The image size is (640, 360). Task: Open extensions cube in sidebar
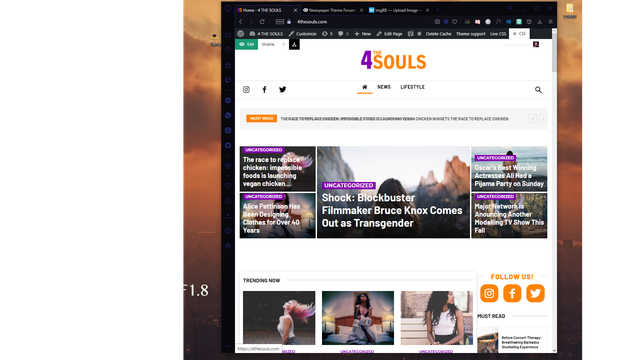pos(228,231)
